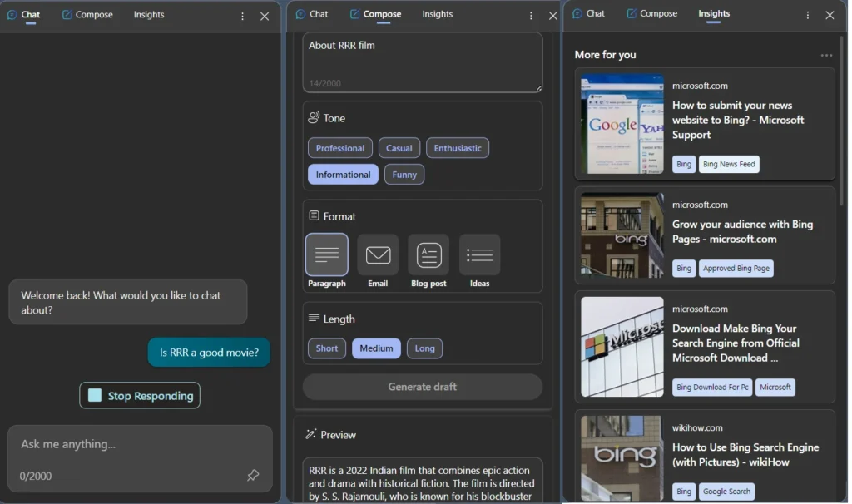Choose the Informational tone
Screen dimensions: 852x504
343,175
